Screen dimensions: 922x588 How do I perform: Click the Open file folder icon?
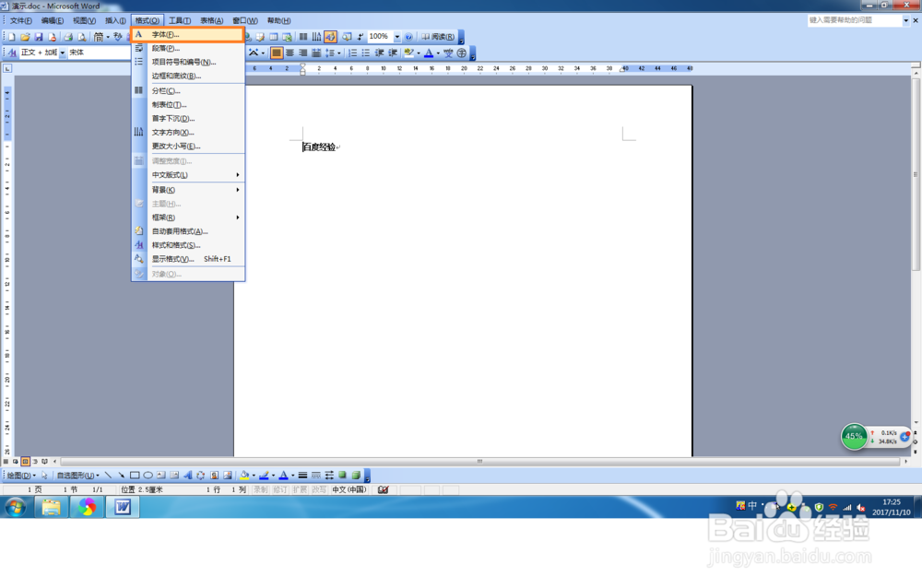click(25, 37)
